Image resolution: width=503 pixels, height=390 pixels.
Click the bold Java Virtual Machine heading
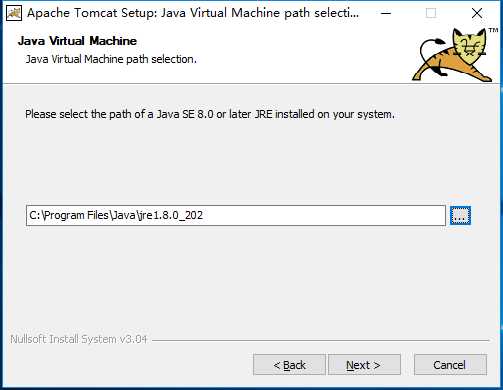[x=77, y=41]
